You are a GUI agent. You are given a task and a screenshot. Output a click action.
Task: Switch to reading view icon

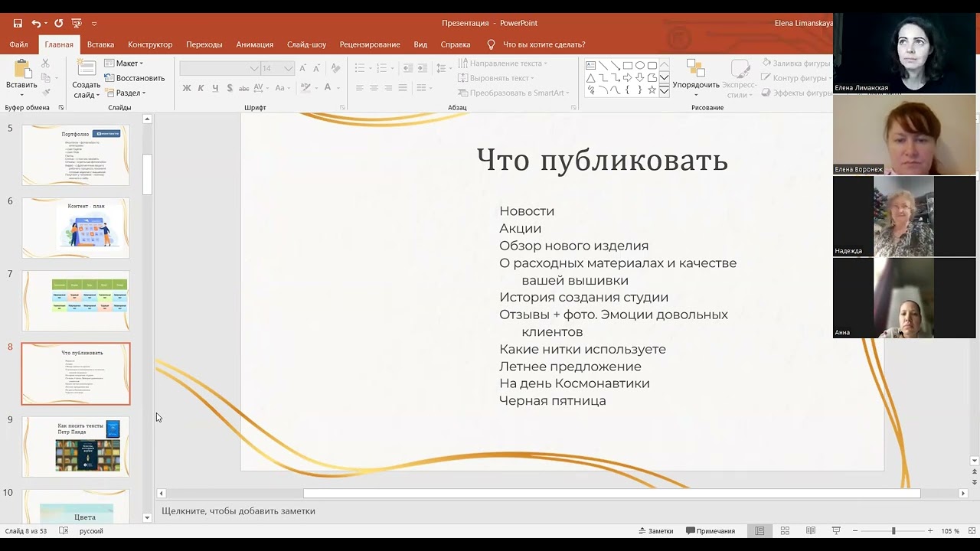pyautogui.click(x=811, y=530)
